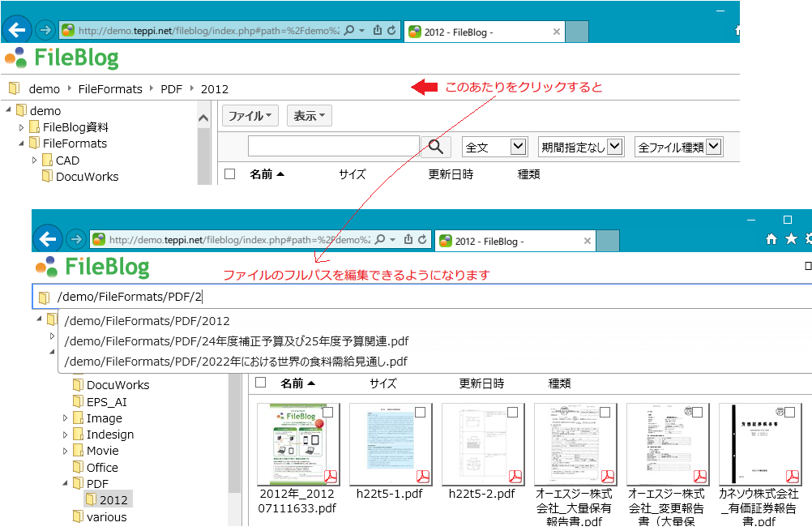Screen dimensions: 812x531
Task: Click folder icon of CAD in top tree
Action: pos(47,160)
